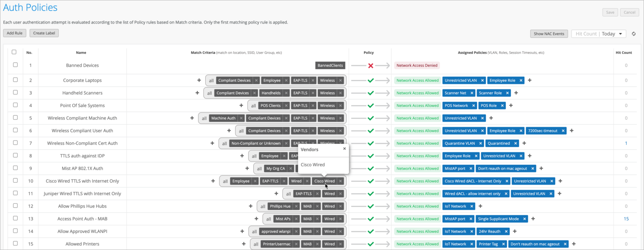Select the Banned Devices rule checkbox

coord(15,65)
